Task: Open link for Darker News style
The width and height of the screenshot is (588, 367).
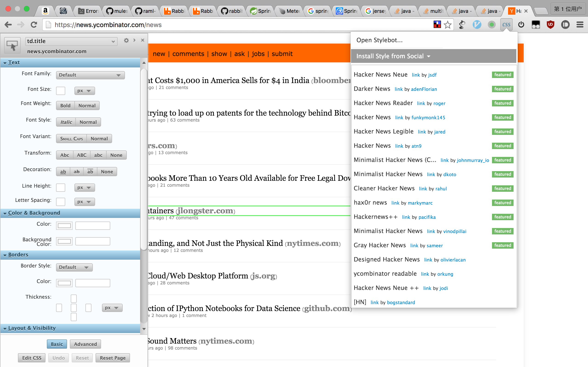Action: [x=399, y=89]
